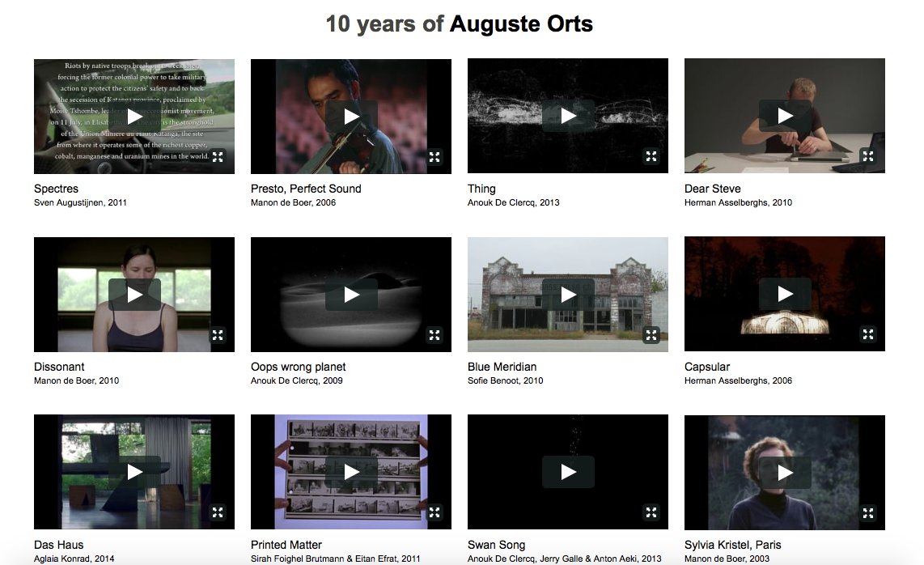Open Capsular video in fullscreen

[x=868, y=334]
